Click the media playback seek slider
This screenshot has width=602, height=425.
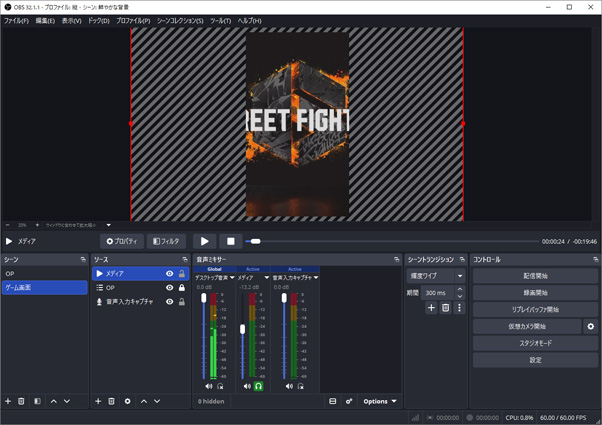(x=390, y=241)
